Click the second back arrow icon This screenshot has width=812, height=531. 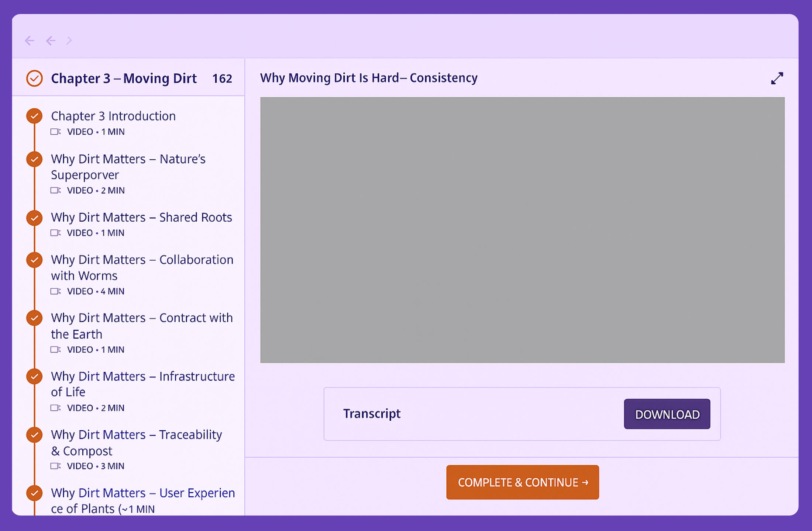[x=51, y=41]
